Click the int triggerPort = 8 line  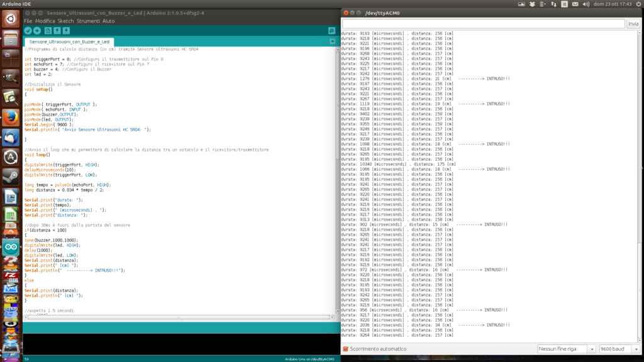point(94,59)
